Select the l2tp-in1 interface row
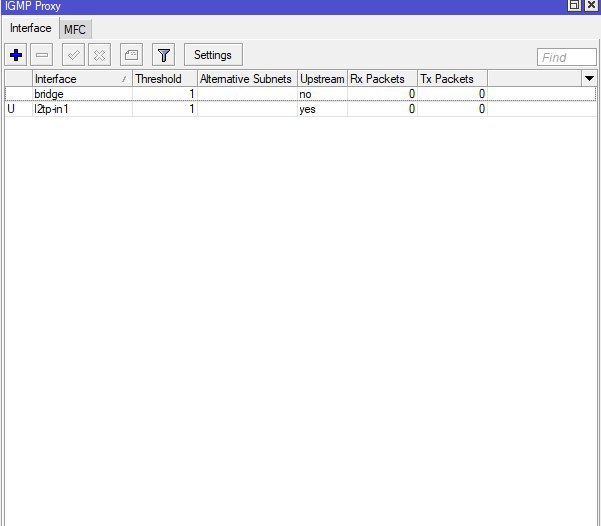Image resolution: width=601 pixels, height=526 pixels. (x=300, y=109)
